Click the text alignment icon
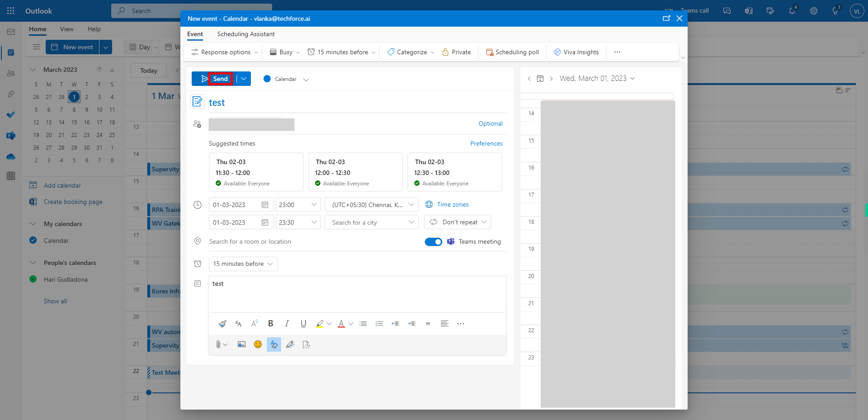 click(x=444, y=324)
